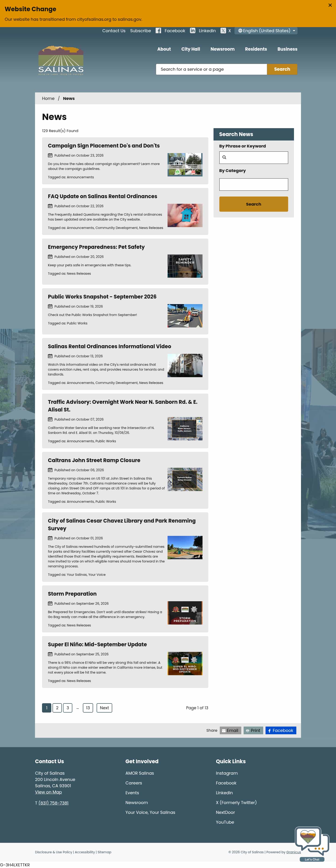This screenshot has height=868, width=336.
Task: Open the Newsroom menu
Action: point(222,49)
